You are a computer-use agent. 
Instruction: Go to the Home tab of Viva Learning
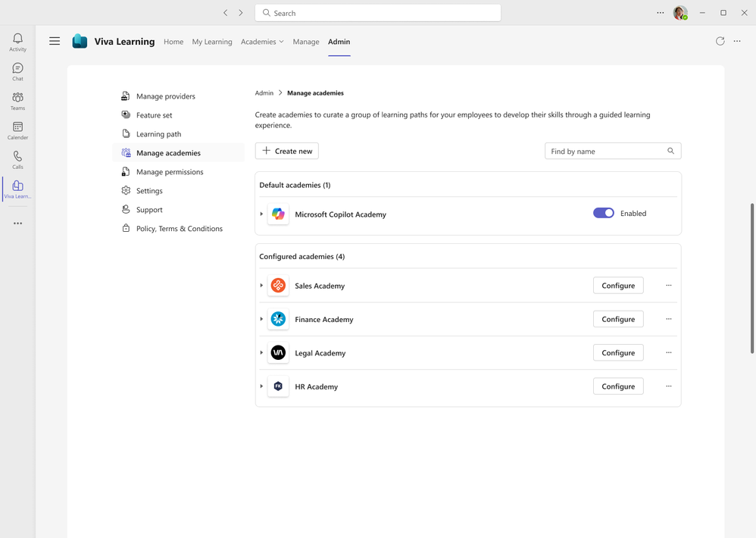[173, 42]
